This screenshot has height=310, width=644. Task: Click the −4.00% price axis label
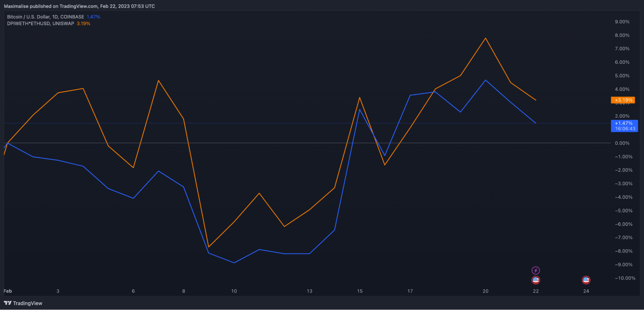click(x=623, y=197)
